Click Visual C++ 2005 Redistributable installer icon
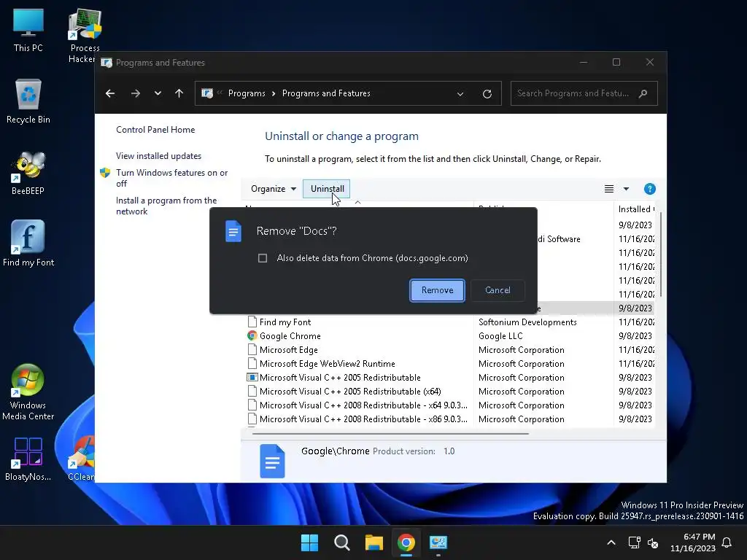Image resolution: width=747 pixels, height=560 pixels. [252, 377]
